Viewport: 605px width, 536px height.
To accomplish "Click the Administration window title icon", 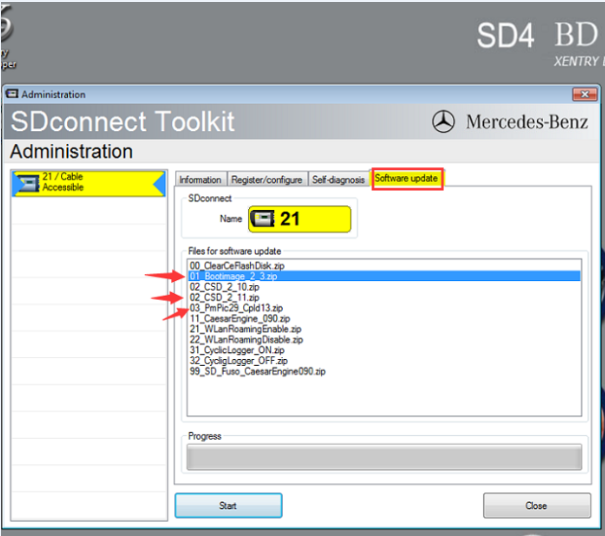I will (x=12, y=94).
